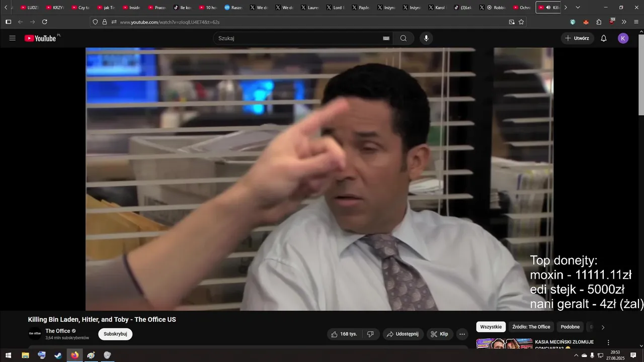This screenshot has width=644, height=362.
Task: Open Firefox sidebar toggle icon
Action: [8, 22]
